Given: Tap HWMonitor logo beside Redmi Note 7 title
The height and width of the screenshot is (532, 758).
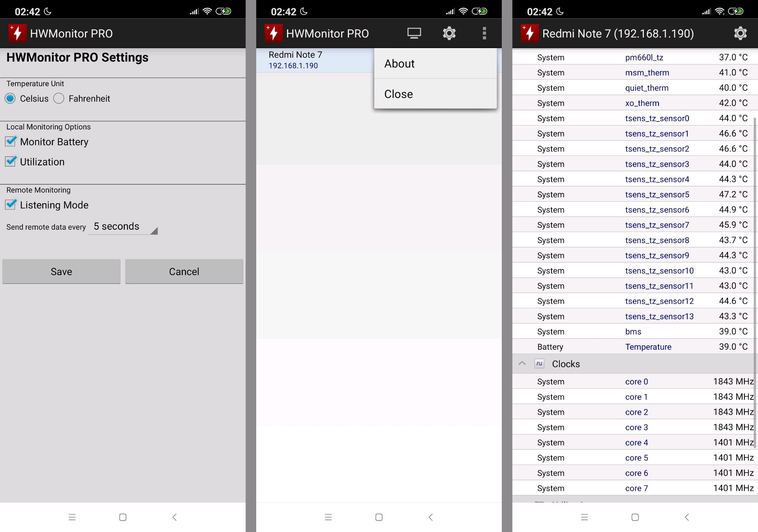Looking at the screenshot, I should (x=529, y=33).
